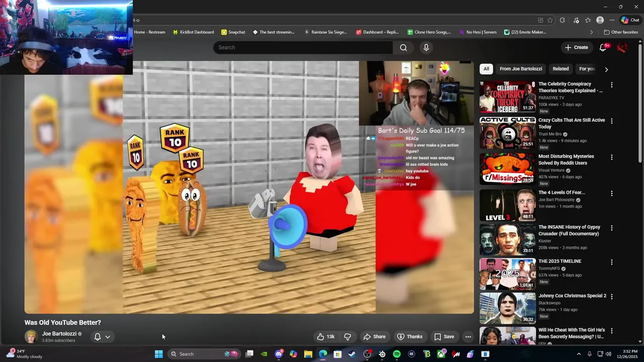Click the Thanks button
Screen dimensions: 644x362
(x=410, y=337)
